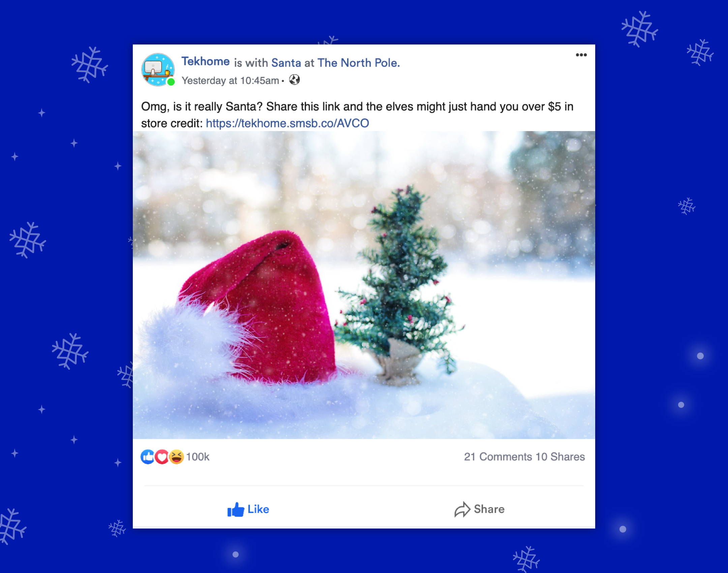Viewport: 728px width, 573px height.
Task: Click the Like thumbs-up icon
Action: (x=236, y=509)
